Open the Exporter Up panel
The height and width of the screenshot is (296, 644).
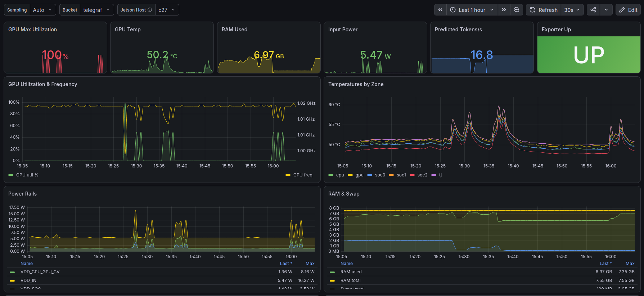tap(556, 30)
